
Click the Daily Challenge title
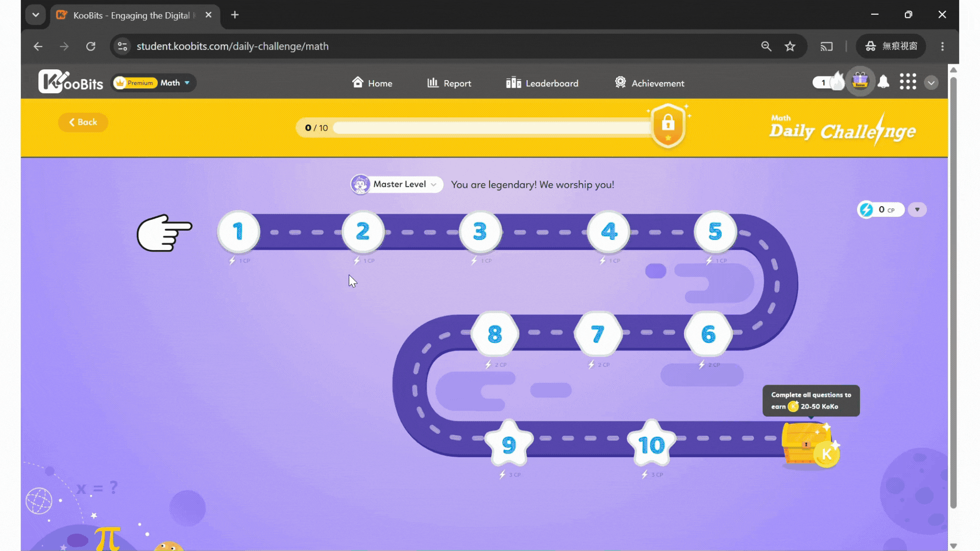(842, 130)
